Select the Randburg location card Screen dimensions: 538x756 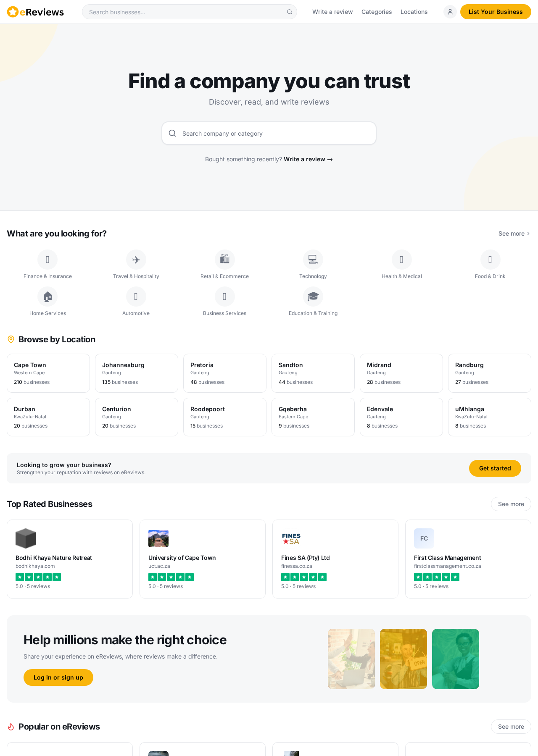click(x=490, y=373)
